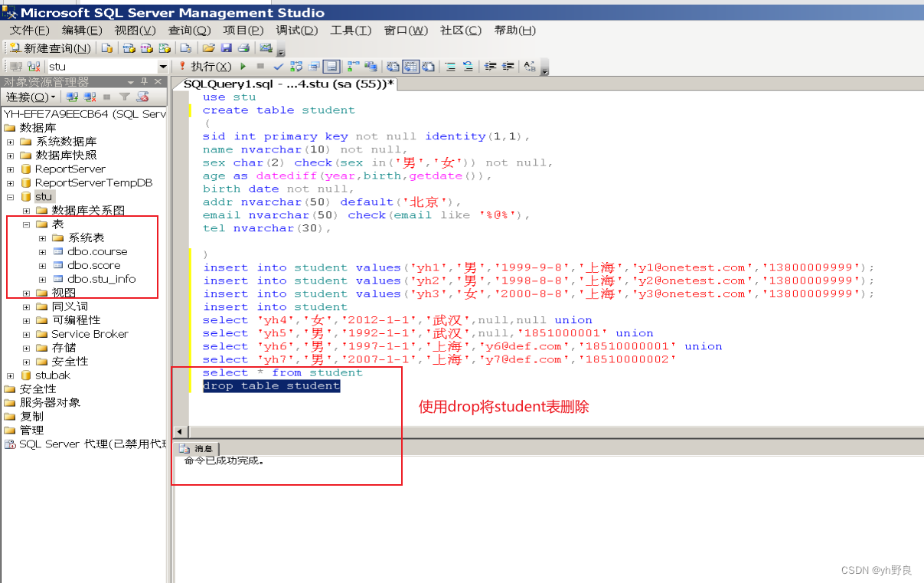924x583 pixels.
Task: Click the '命令已成功完成。' message text
Action: pos(224,461)
